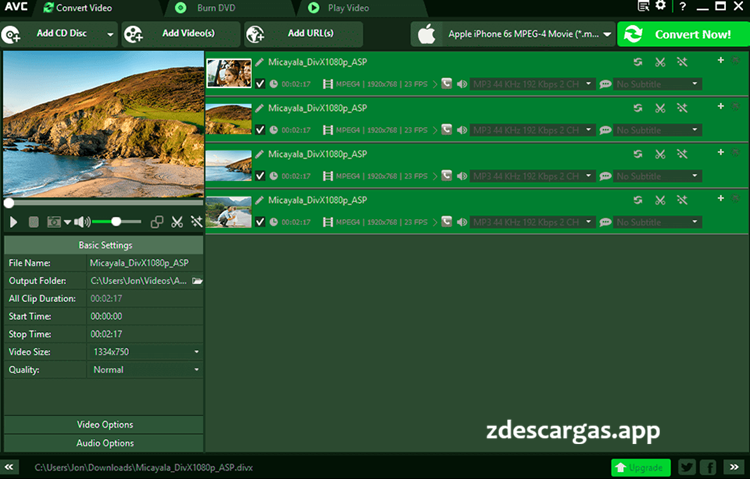Image resolution: width=750 pixels, height=479 pixels.
Task: Uncheck the clip with the sea cliff thumbnail
Action: 260,176
